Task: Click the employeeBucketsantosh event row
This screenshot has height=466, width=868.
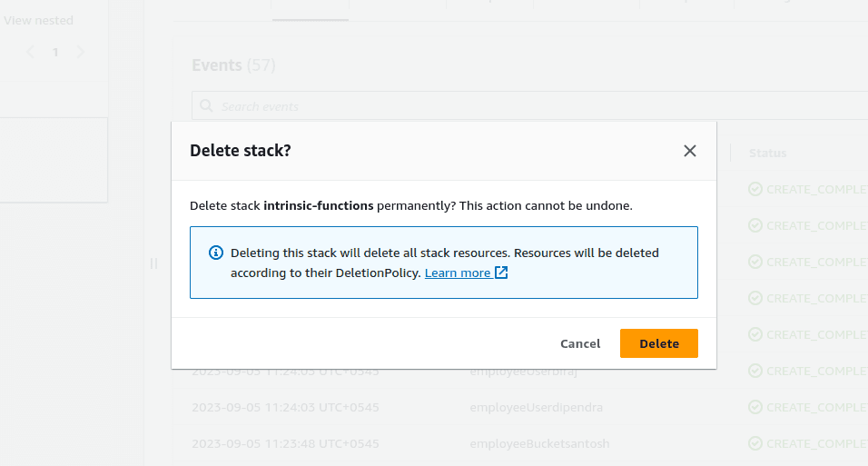Action: (x=520, y=444)
